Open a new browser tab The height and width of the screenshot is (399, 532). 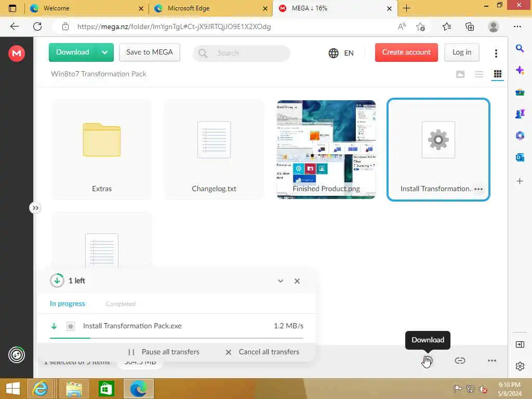406,8
